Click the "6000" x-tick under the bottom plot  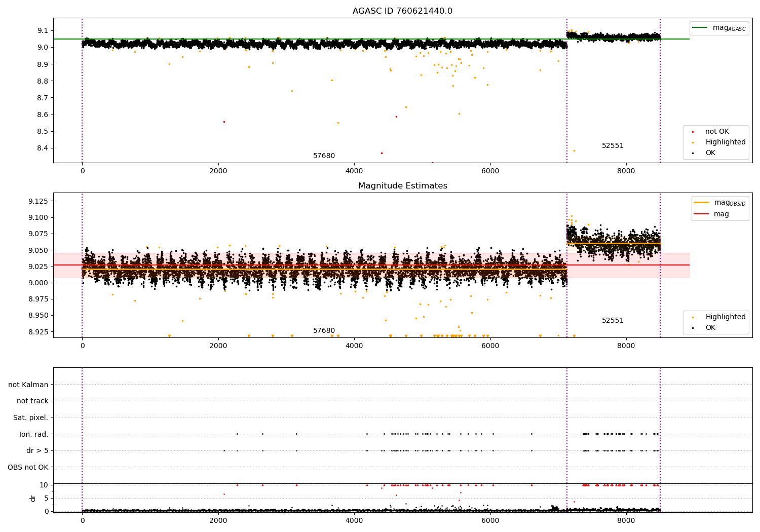pos(490,521)
